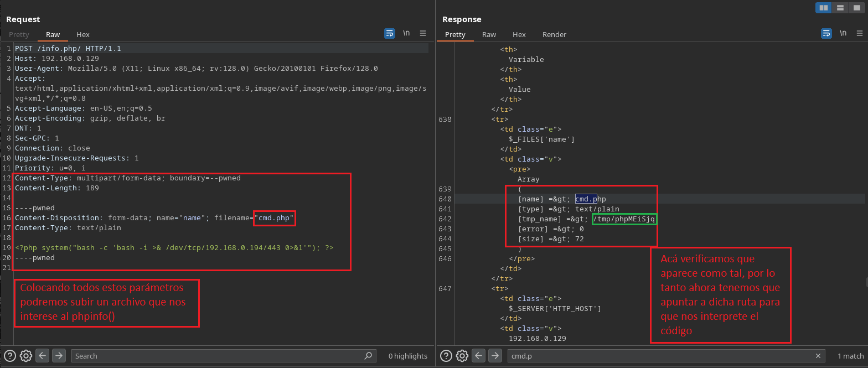Click the Content-Disposition form-data line
The width and height of the screenshot is (868, 368).
point(154,217)
